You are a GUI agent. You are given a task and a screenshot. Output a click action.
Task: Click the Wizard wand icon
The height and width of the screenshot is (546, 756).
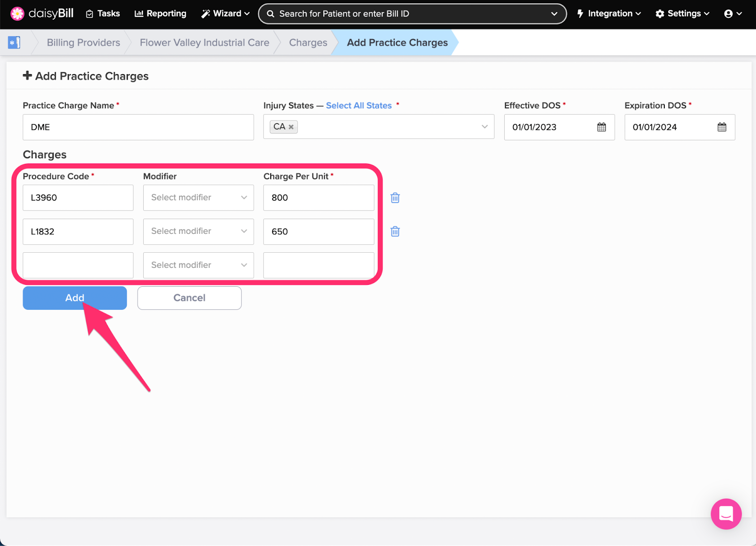pos(206,14)
